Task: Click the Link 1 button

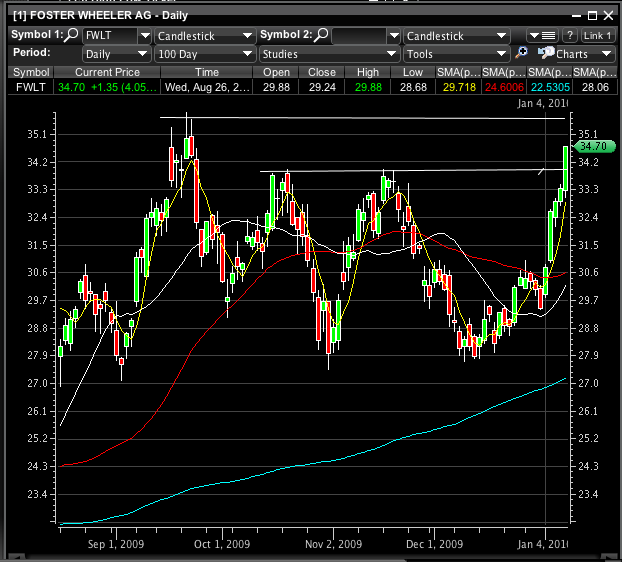Action: tap(596, 35)
